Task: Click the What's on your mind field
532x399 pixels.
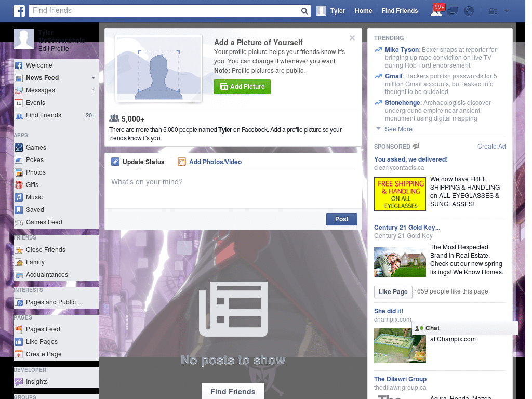Action: [x=233, y=188]
